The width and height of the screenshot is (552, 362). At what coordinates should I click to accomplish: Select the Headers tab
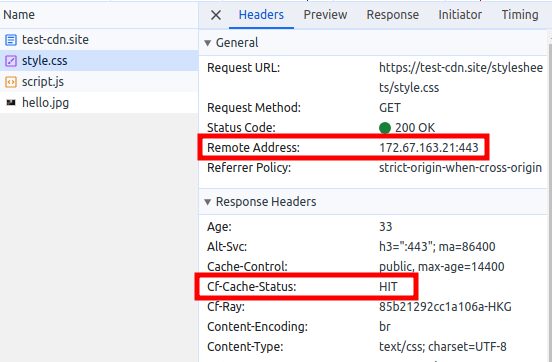(x=261, y=15)
